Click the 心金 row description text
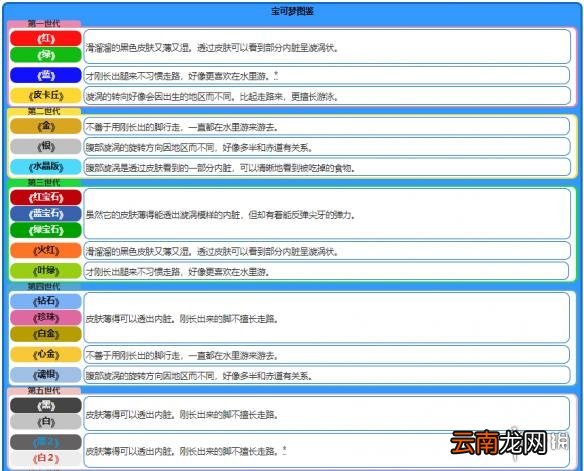584x471 pixels. [182, 356]
